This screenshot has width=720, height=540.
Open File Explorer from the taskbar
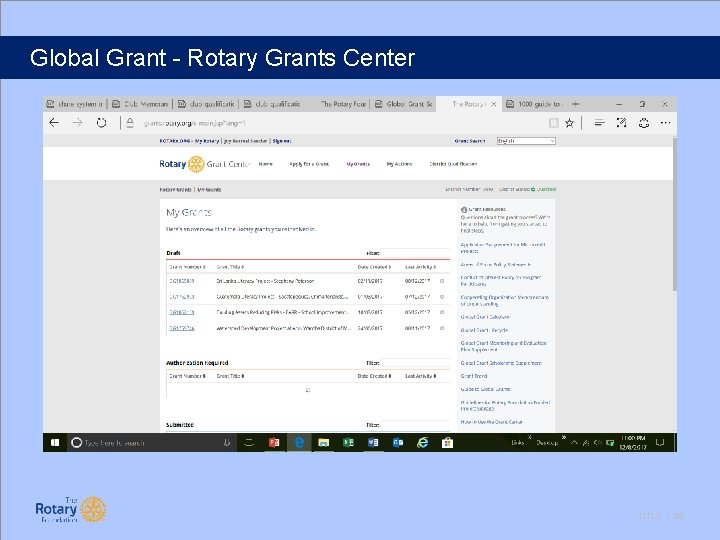coord(324,443)
